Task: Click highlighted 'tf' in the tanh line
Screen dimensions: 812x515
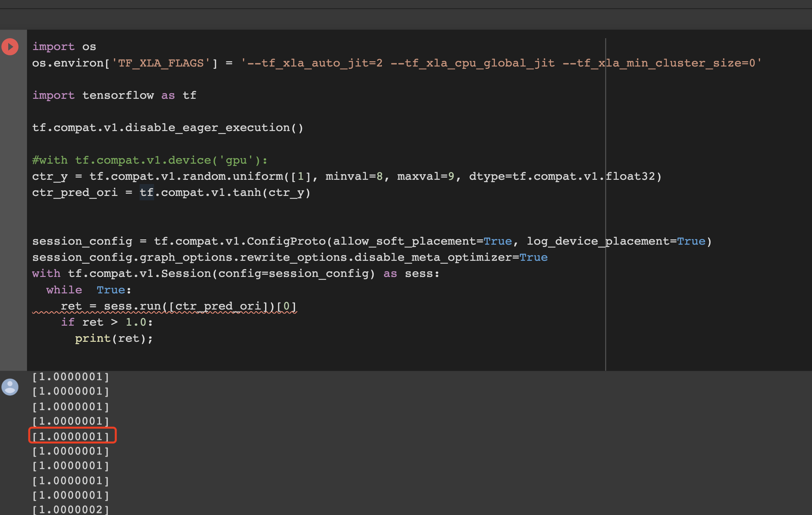Action: 147,193
